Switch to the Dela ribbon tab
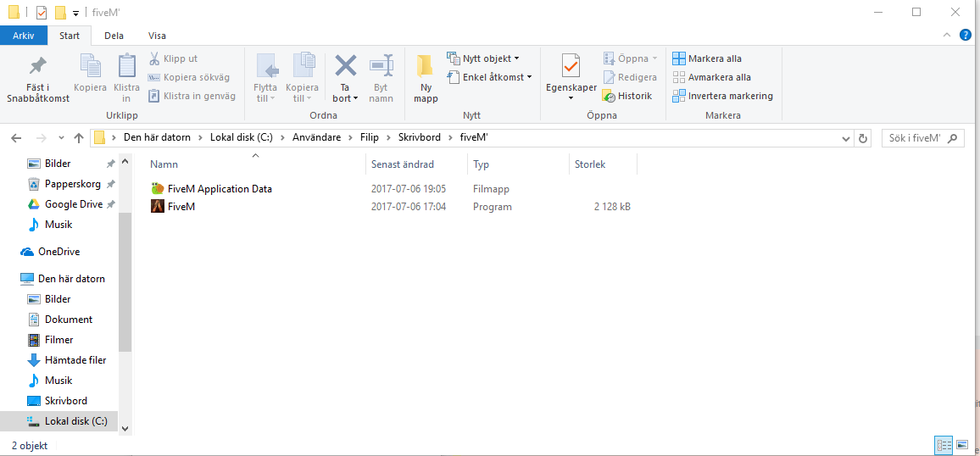Viewport: 980px width, 456px height. (x=114, y=36)
